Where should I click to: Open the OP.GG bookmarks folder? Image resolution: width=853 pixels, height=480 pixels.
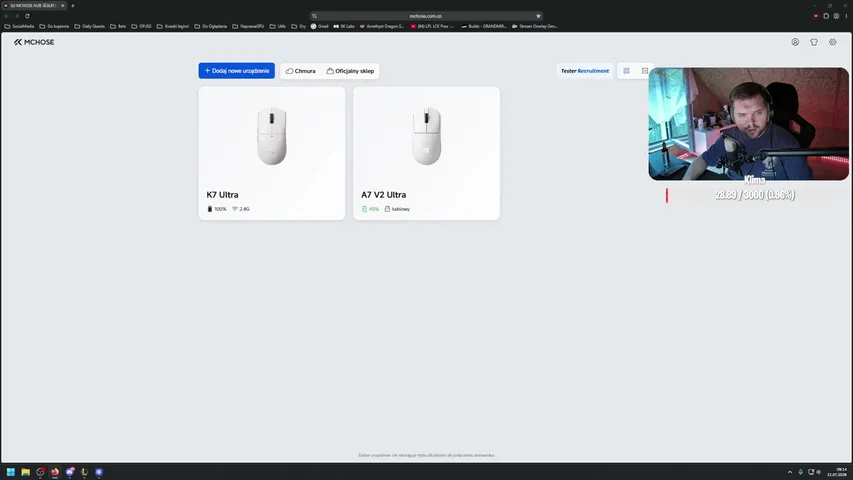coord(141,26)
